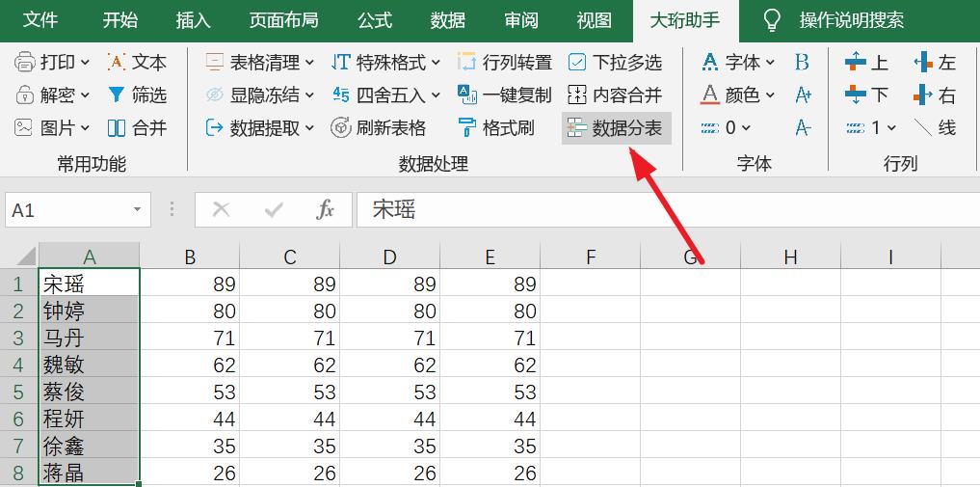Viewport: 980px width, 487px height.
Task: Click cell D8 with value 26
Action: pyautogui.click(x=390, y=473)
